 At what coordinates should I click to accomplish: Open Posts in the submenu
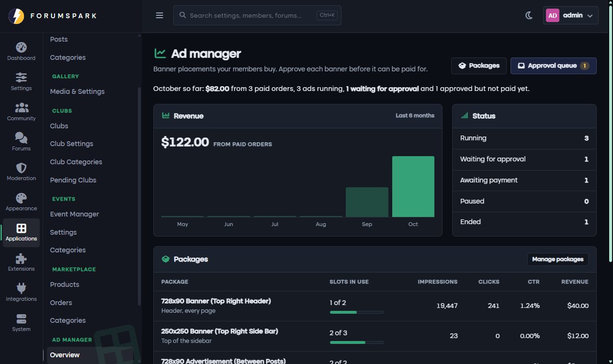[x=59, y=39]
